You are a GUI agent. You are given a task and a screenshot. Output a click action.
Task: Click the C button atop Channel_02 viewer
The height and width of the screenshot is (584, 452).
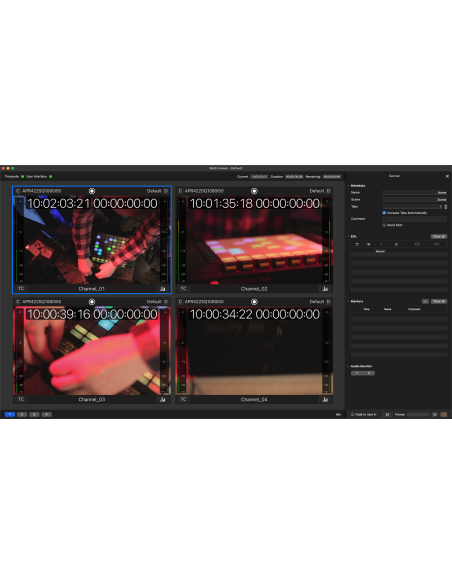pos(180,191)
